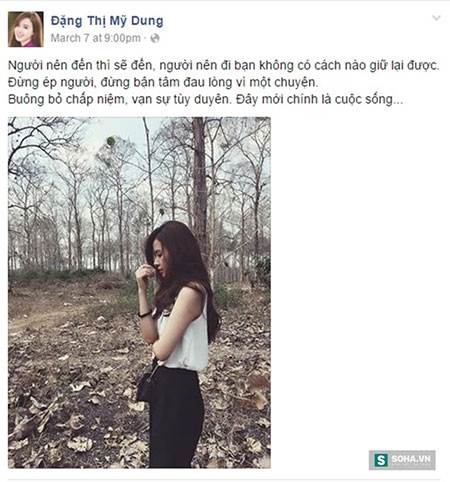The height and width of the screenshot is (482, 450).
Task: Visit the Đặng Thị Mỹ Dung profile name link
Action: point(107,21)
